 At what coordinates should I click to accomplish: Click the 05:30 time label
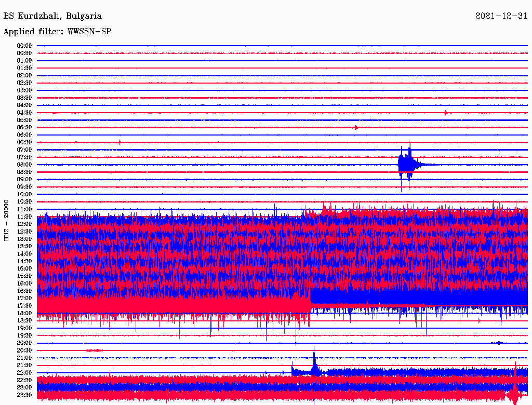point(24,128)
